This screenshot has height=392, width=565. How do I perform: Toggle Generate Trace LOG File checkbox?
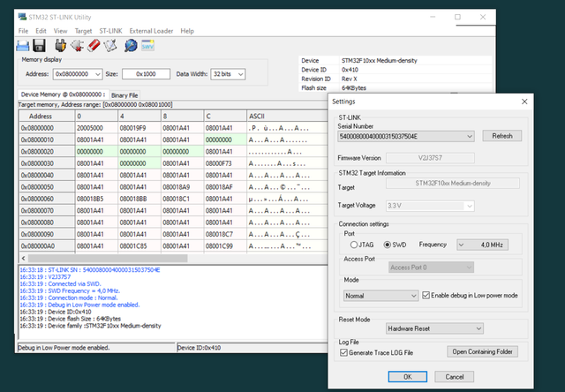(343, 353)
